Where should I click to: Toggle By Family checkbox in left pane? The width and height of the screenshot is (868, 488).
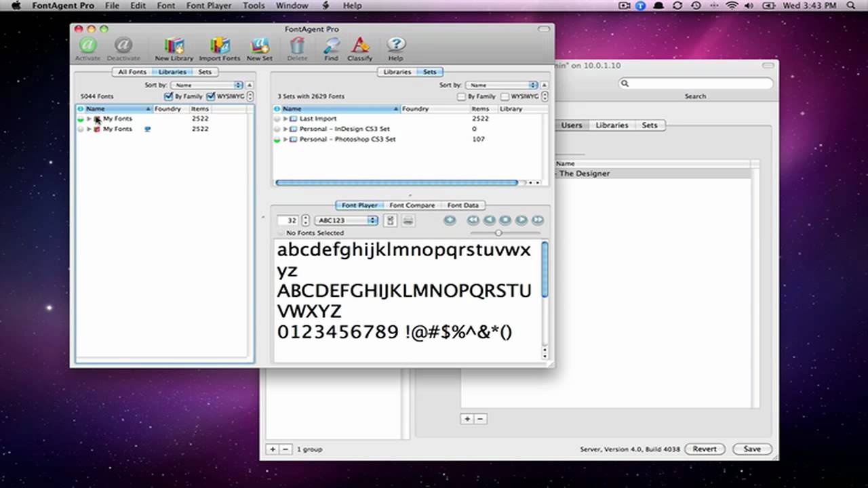(x=169, y=96)
